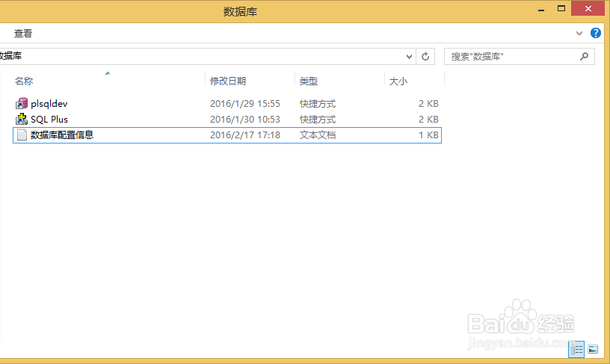Sort files by 名称 column

coord(24,81)
